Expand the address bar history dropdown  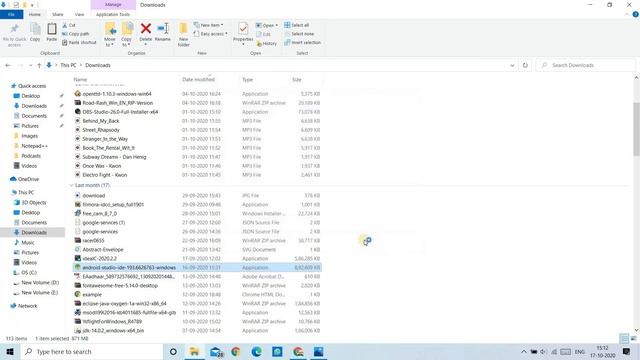pyautogui.click(x=512, y=65)
